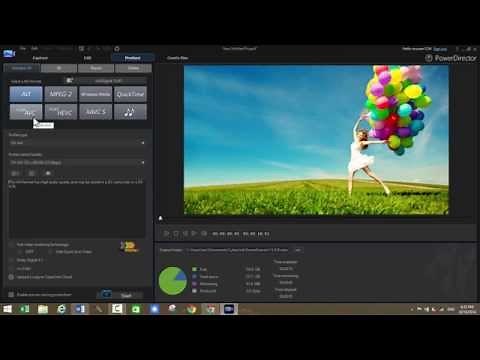Click the balloon video preview
This screenshot has width=480, height=360.
[316, 140]
